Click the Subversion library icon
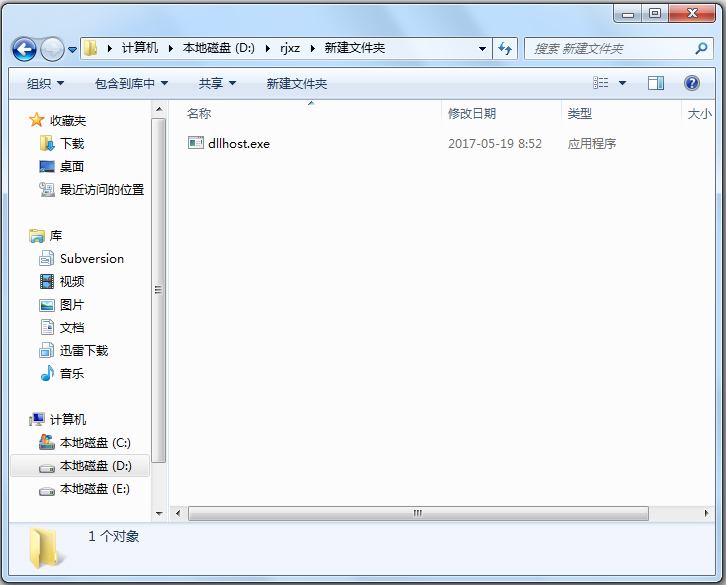 [47, 258]
